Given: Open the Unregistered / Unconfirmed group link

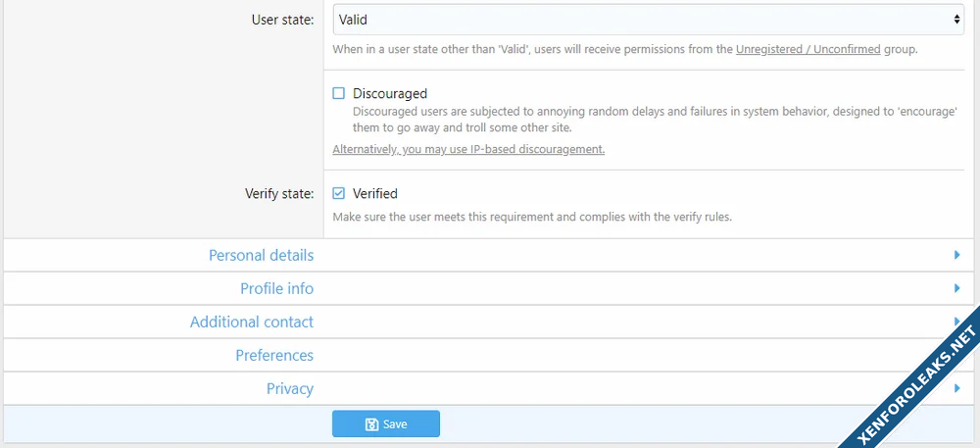Looking at the screenshot, I should pos(808,48).
